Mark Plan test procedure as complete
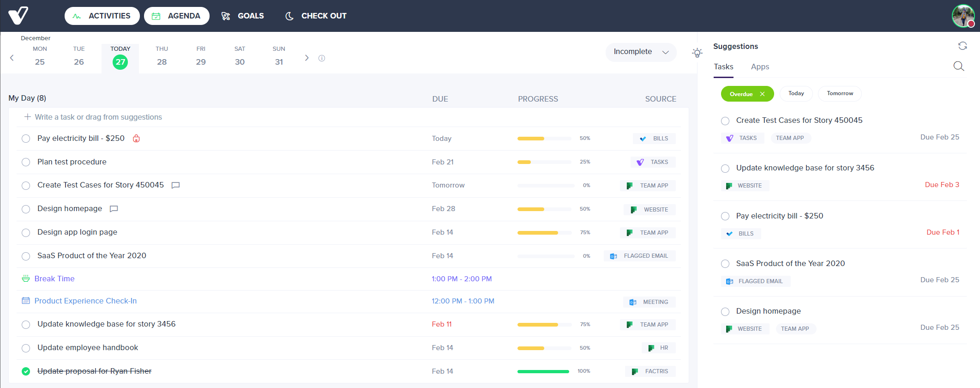This screenshot has height=388, width=980. coord(26,162)
